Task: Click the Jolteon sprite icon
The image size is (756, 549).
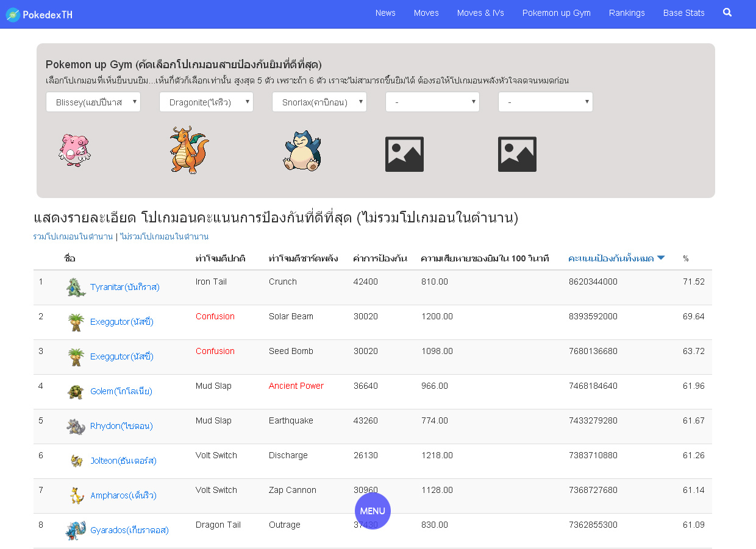Action: click(x=77, y=461)
